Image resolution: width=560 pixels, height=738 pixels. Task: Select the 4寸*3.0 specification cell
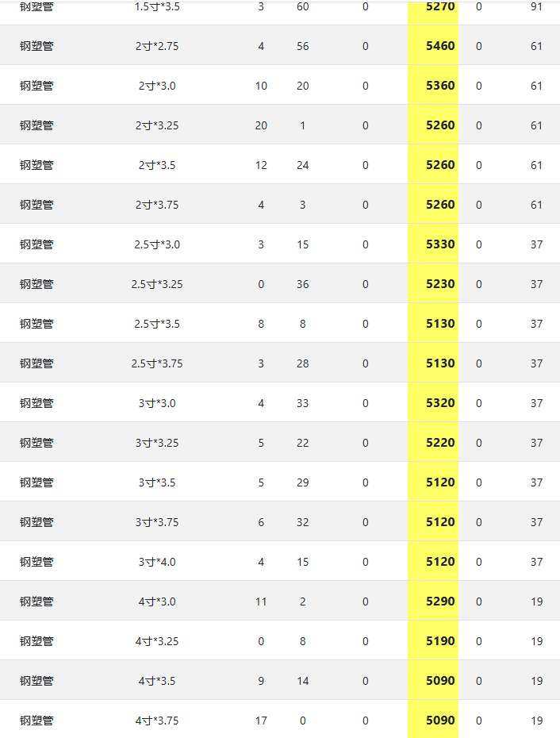[x=157, y=602]
